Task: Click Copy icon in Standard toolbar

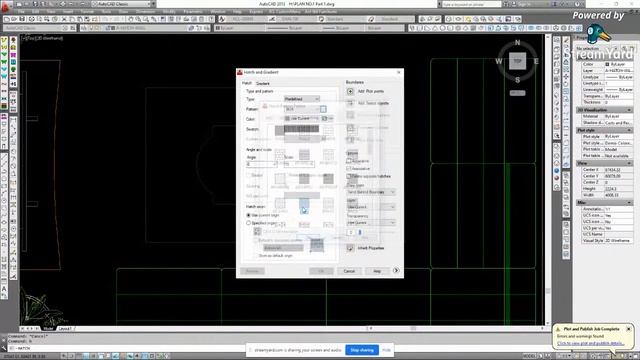Action: click(72, 19)
